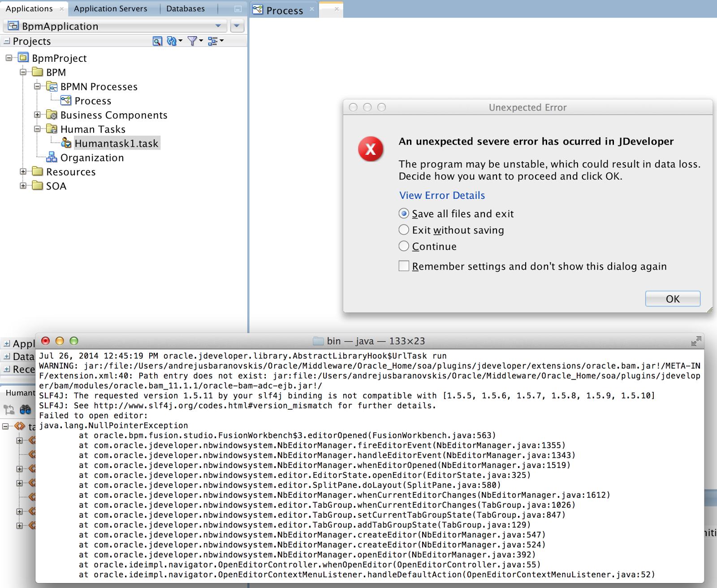
Task: Close the Applications tab
Action: click(61, 9)
